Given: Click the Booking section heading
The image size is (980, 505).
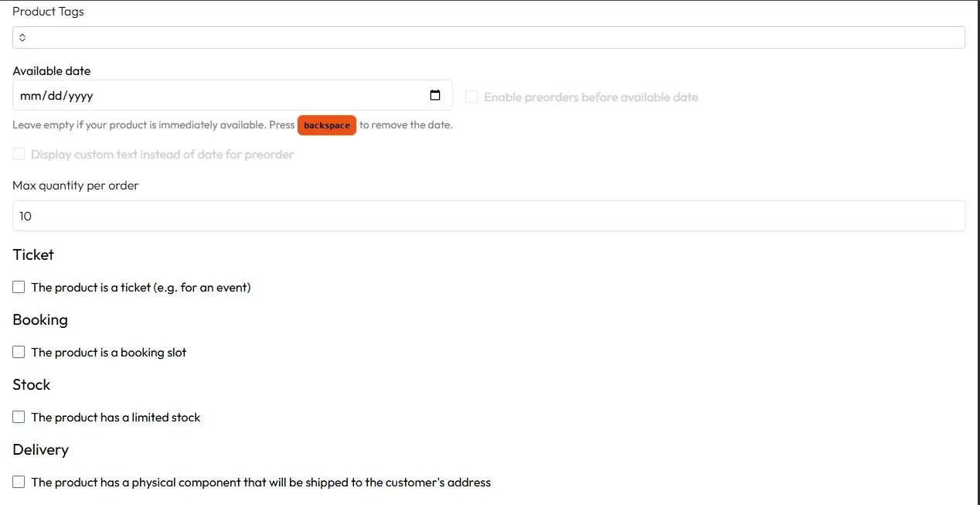Looking at the screenshot, I should 40,320.
